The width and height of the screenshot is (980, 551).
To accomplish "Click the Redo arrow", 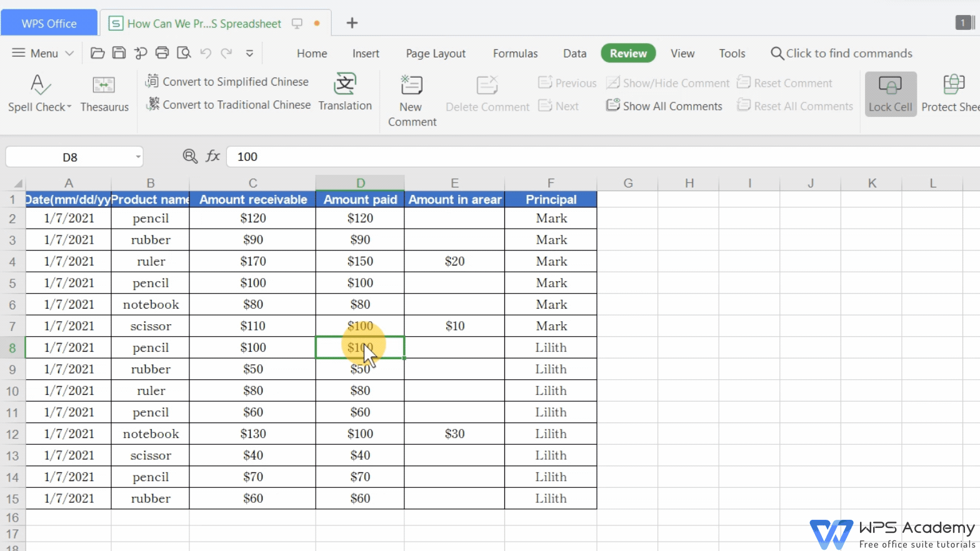I will [226, 53].
